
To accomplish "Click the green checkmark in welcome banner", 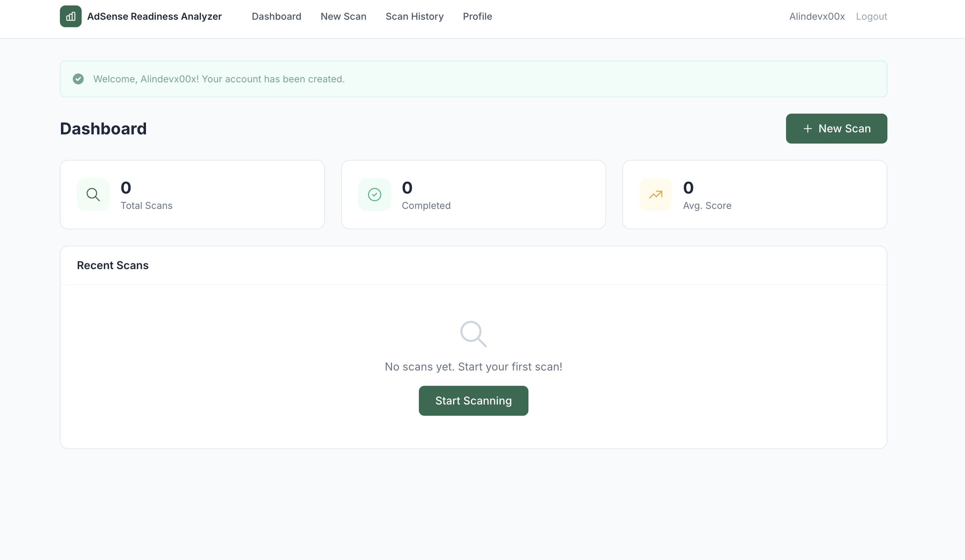I will tap(78, 79).
